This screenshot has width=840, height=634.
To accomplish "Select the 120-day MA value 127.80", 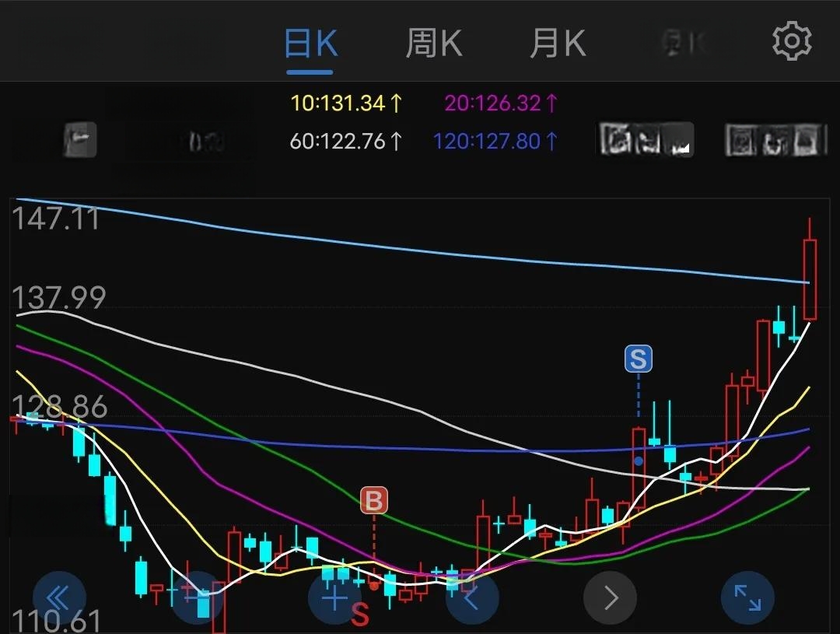I will (495, 142).
